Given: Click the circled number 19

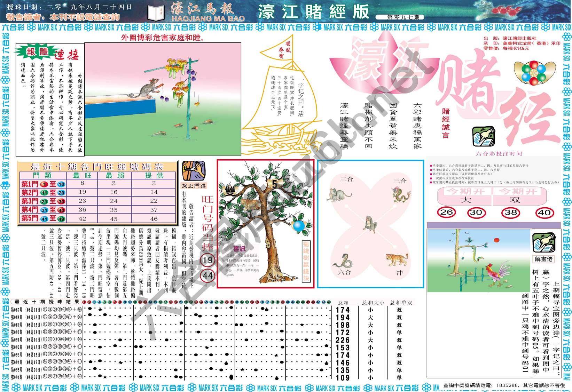Looking at the screenshot, I should [x=208, y=260].
